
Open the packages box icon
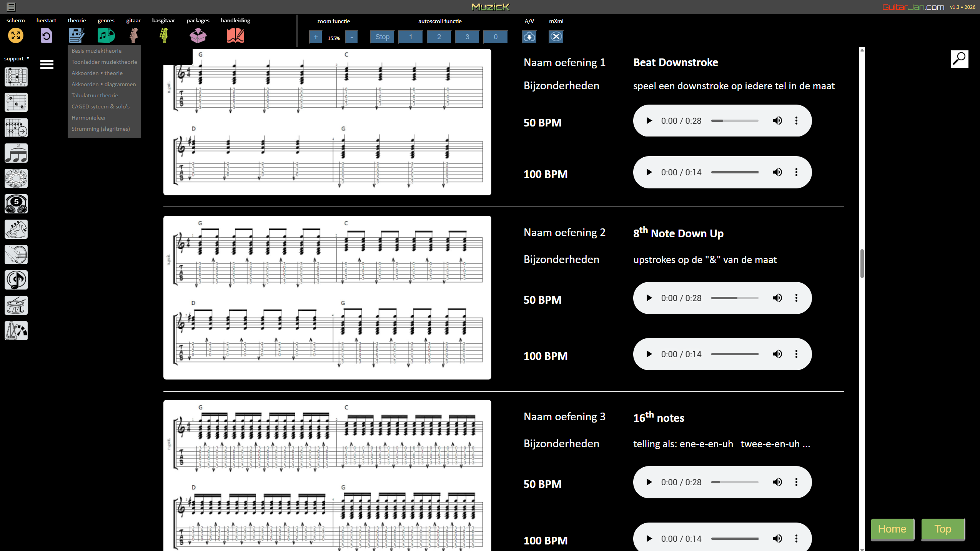(198, 36)
